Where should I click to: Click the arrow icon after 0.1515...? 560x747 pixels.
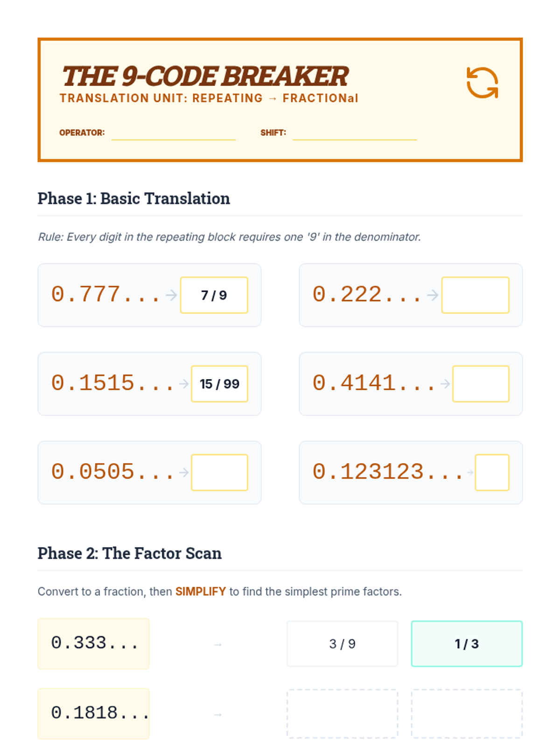tap(184, 384)
